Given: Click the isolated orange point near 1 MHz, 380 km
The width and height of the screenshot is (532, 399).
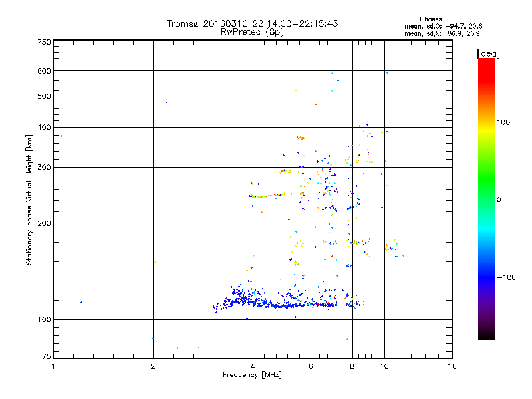Looking at the screenshot, I should coord(61,136).
